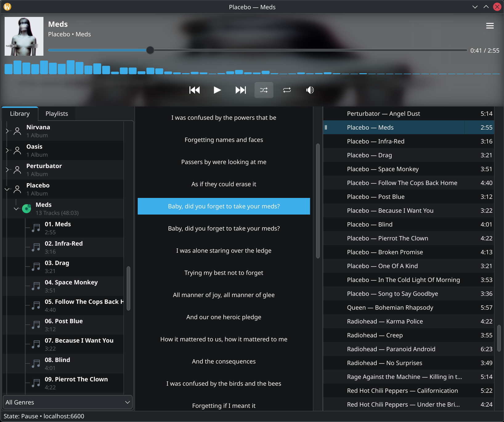The image size is (504, 422).
Task: Click the Perturbator artist icon
Action: click(x=18, y=170)
